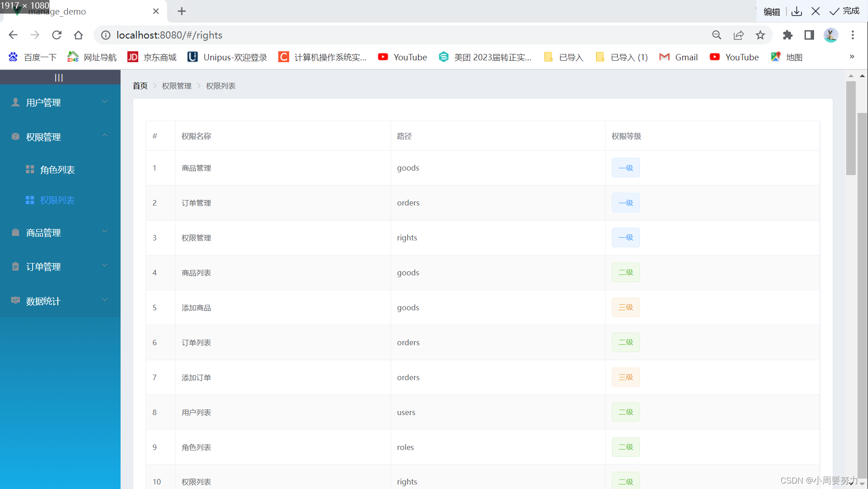Bookmark this page with the star
868x489 pixels.
(x=760, y=35)
